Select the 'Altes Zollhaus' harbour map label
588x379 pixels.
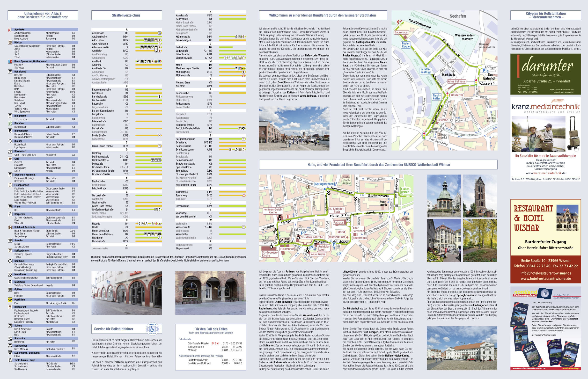456,81
